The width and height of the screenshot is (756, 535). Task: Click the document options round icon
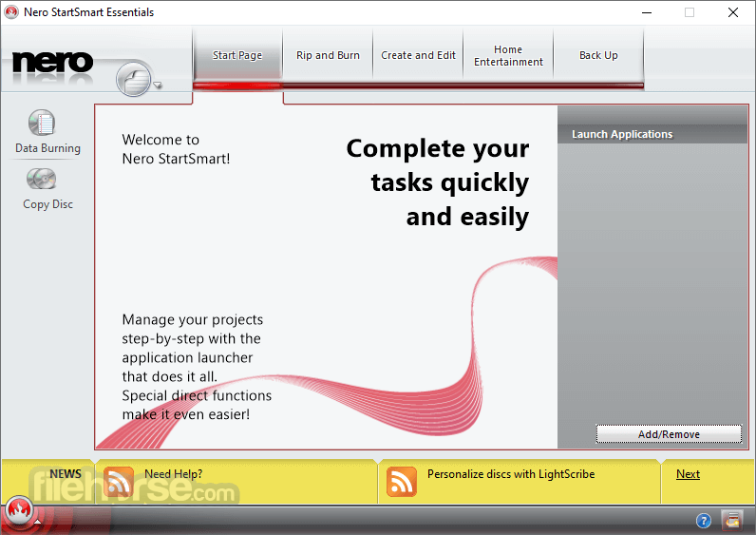point(134,79)
